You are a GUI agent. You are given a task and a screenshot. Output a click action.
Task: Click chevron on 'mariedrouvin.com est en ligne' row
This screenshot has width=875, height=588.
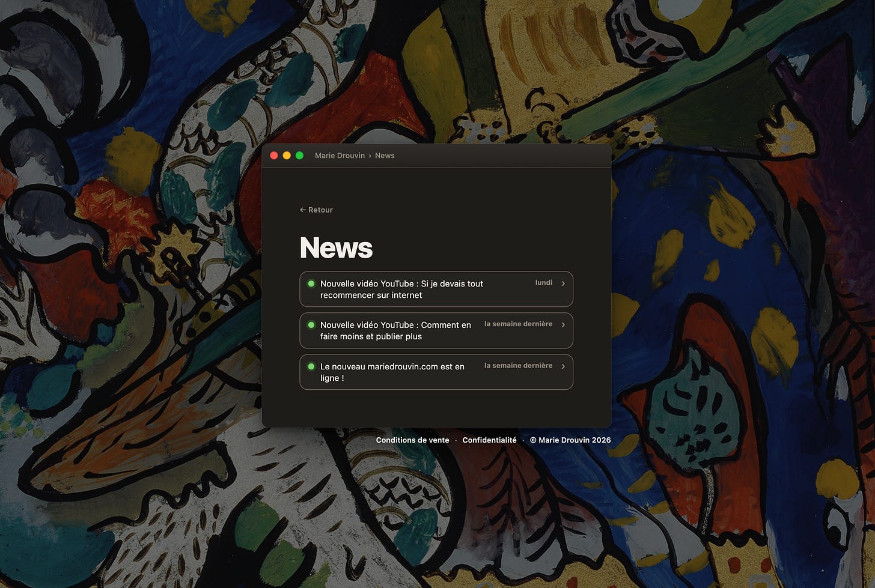[x=563, y=366]
